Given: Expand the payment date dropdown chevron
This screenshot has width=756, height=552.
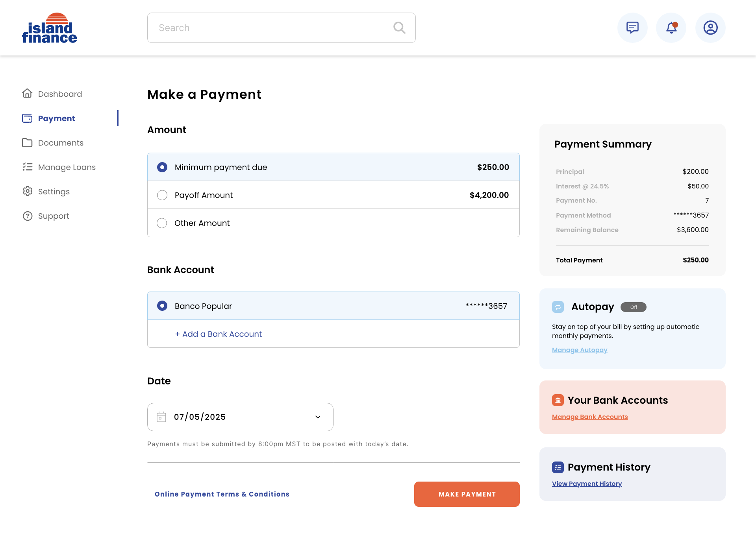Looking at the screenshot, I should (x=318, y=417).
